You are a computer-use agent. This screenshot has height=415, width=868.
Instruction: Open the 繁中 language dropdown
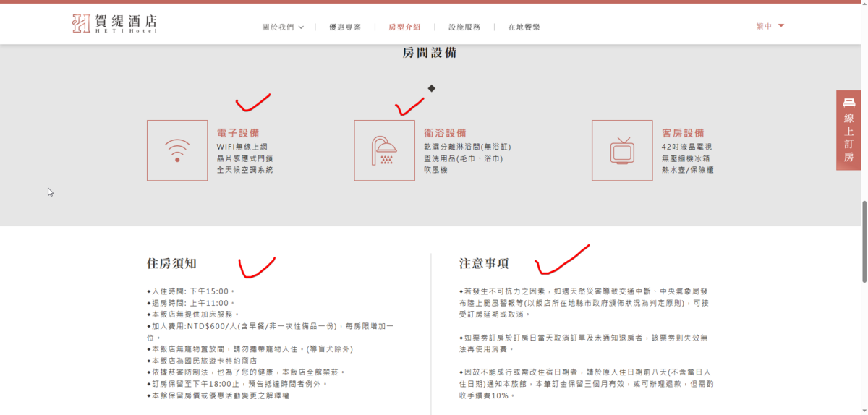(x=770, y=26)
